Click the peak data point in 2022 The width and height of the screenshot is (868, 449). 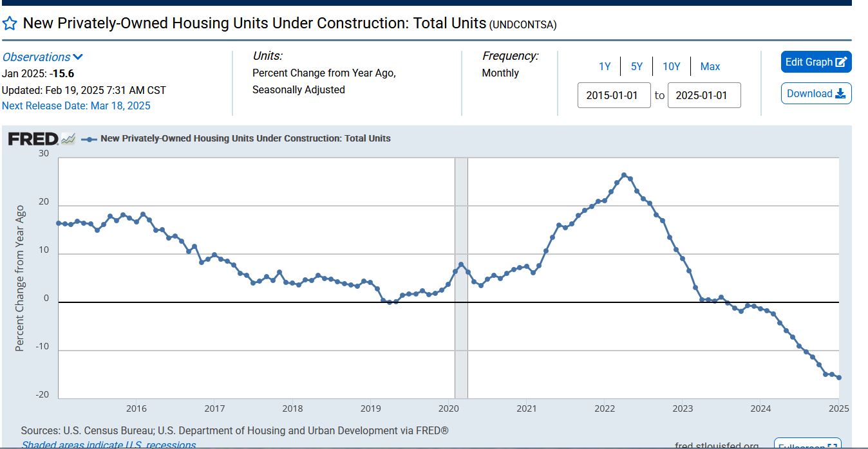[623, 175]
